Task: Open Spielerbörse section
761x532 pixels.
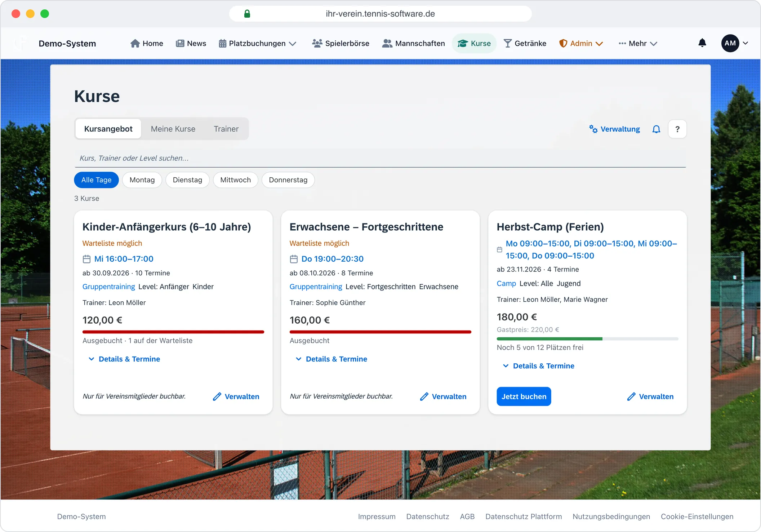Action: pos(341,43)
